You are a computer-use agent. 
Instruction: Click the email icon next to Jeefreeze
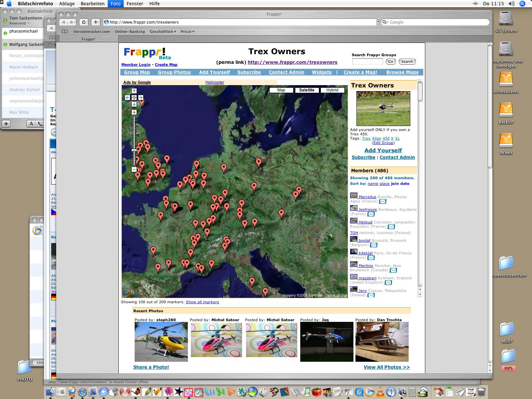point(371,214)
